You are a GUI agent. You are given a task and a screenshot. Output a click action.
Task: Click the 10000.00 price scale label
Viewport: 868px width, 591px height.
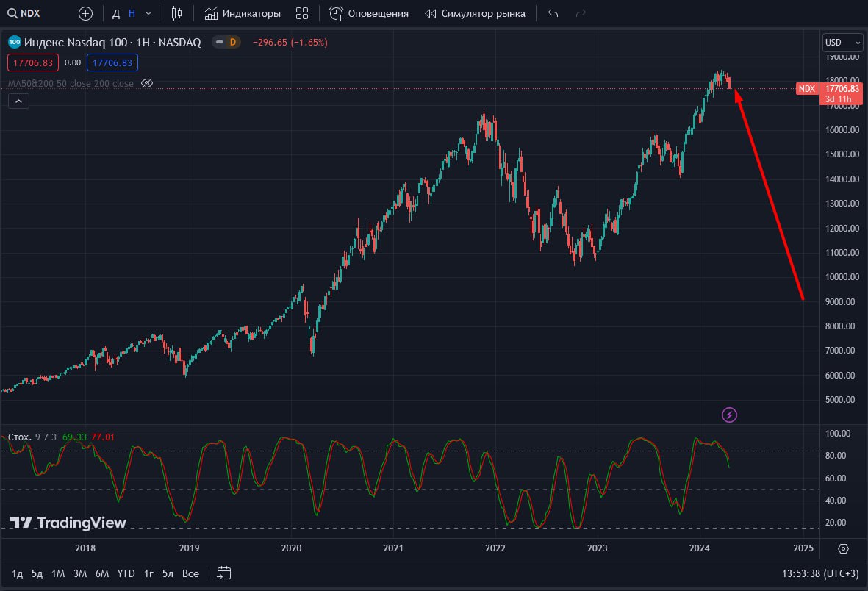coord(842,277)
